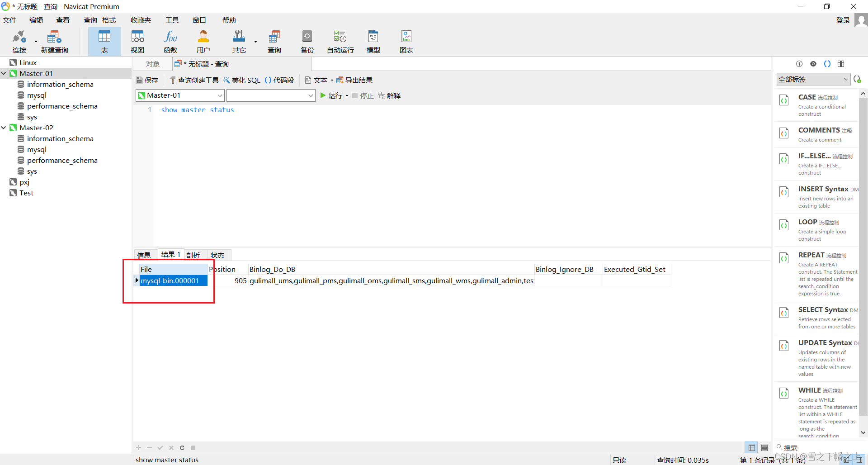Open the 备份 backup icon

point(307,42)
